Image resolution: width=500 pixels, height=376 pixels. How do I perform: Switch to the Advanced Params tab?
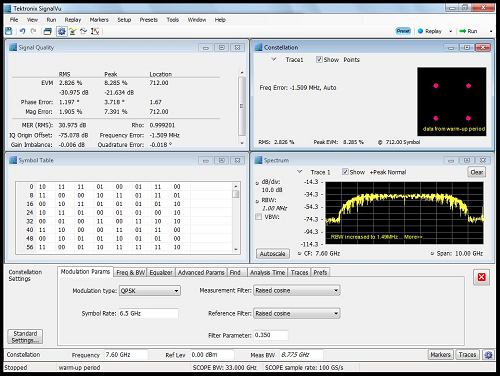click(201, 273)
